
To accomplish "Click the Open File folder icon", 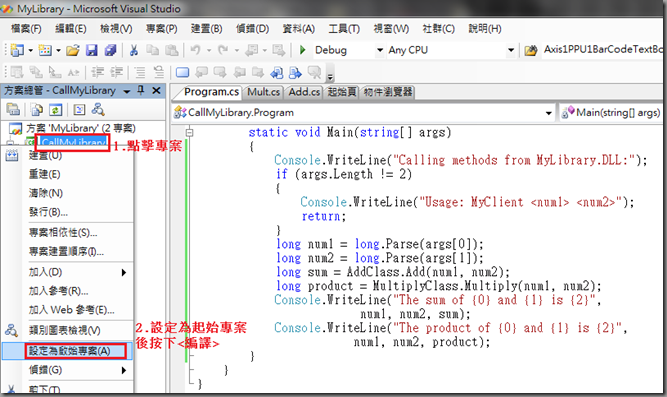I will pos(73,50).
